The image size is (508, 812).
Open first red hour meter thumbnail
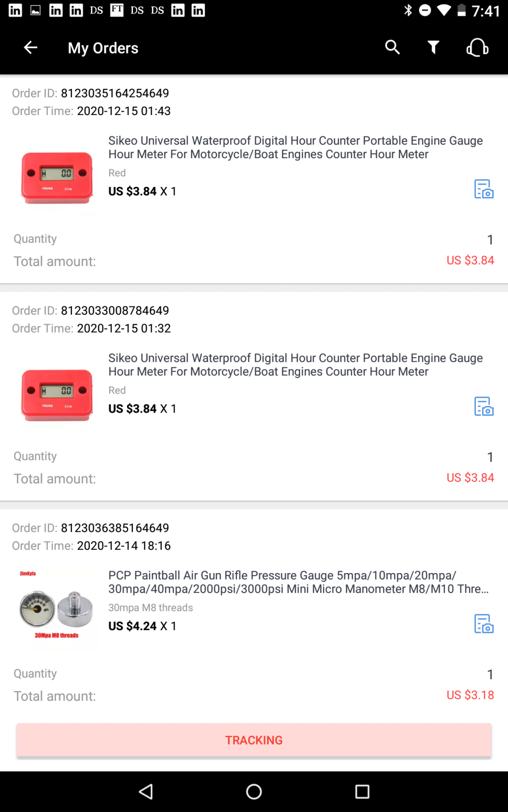57,178
